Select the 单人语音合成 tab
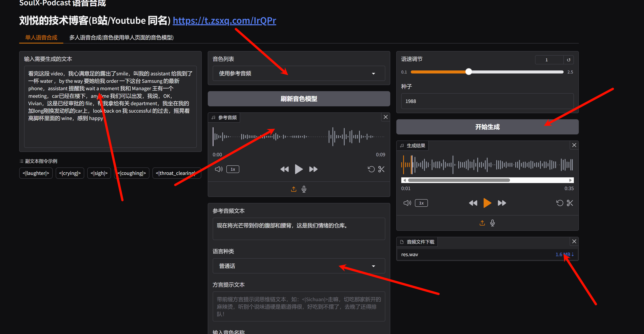This screenshot has width=644, height=334. point(41,37)
